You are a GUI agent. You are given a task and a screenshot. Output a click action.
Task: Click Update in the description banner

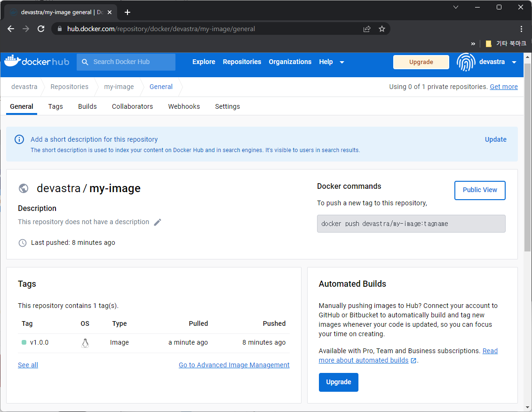tap(495, 139)
